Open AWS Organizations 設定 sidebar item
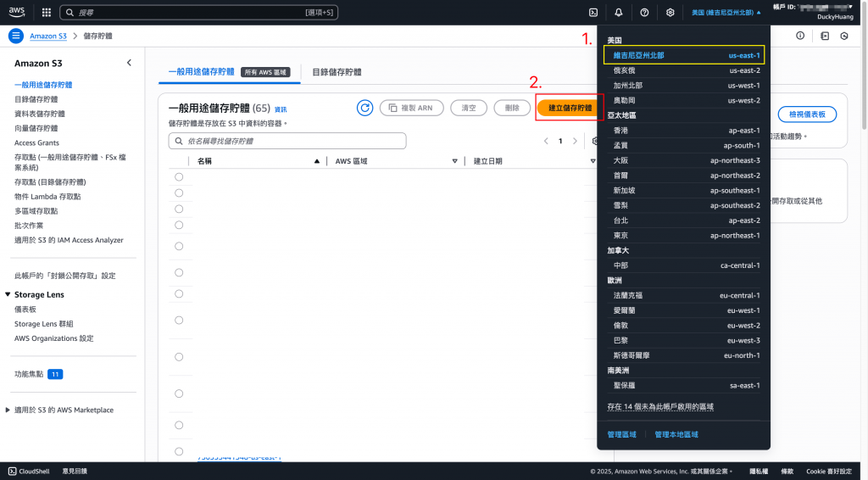 pos(53,338)
